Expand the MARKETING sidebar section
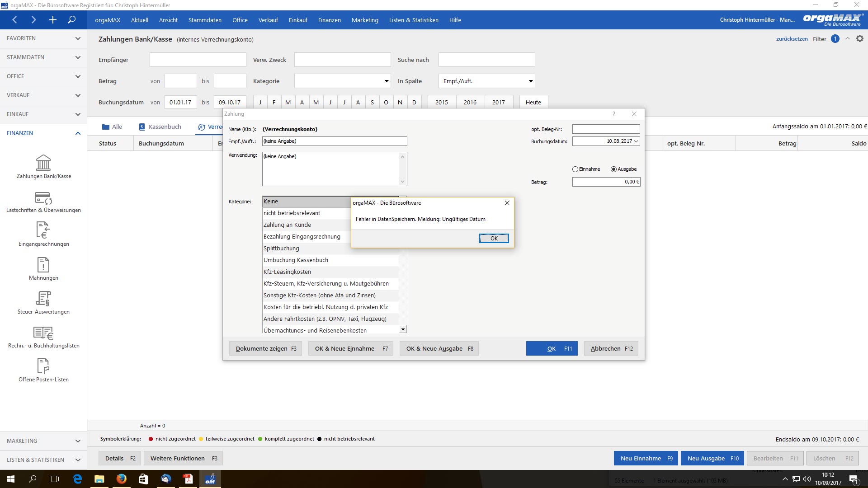 coord(43,441)
